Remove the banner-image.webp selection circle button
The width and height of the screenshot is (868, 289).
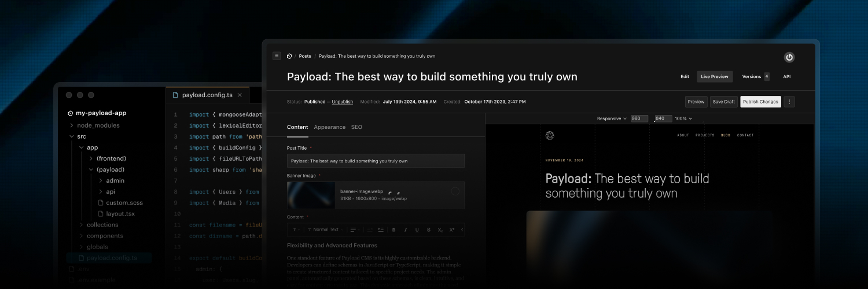click(x=455, y=191)
